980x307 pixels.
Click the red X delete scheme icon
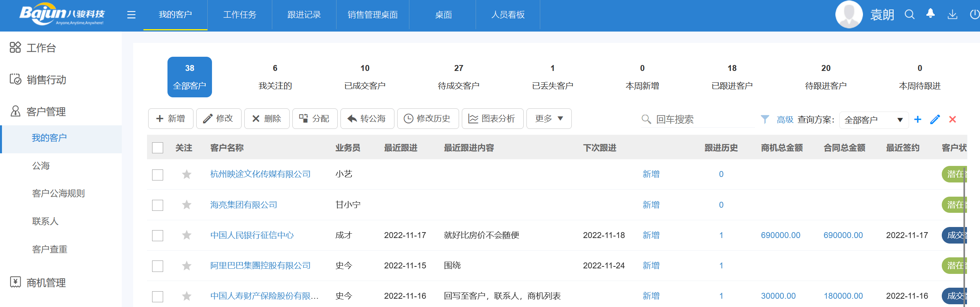tap(952, 119)
